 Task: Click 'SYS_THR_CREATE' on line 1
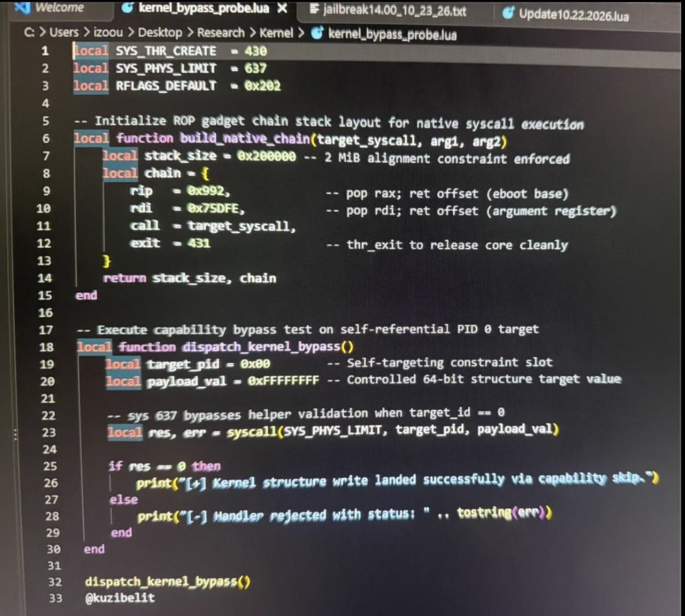(166, 51)
